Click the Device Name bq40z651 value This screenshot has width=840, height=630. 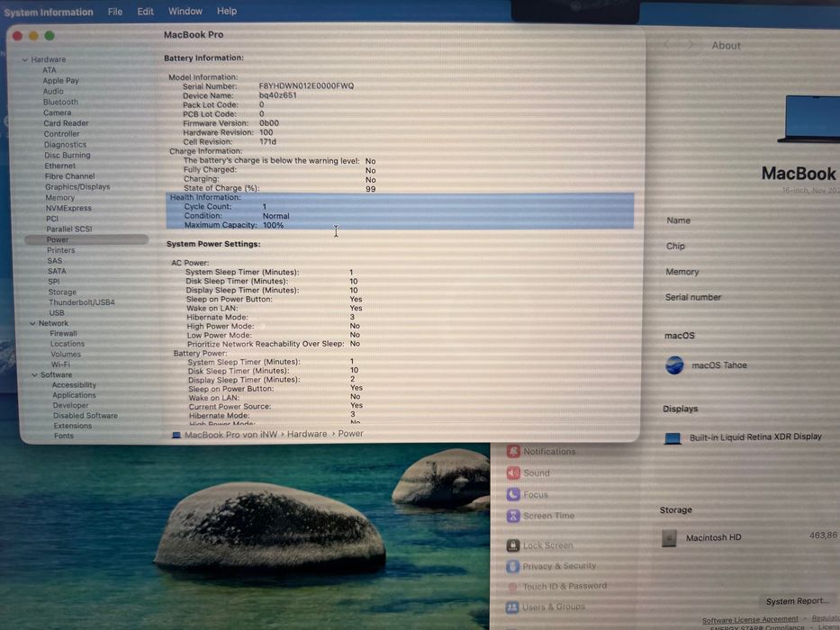coord(277,95)
